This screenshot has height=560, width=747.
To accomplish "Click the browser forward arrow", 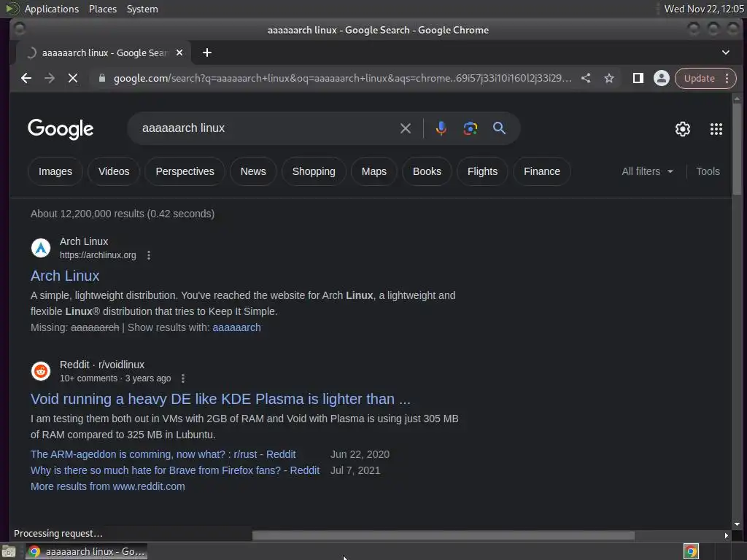I will click(50, 78).
